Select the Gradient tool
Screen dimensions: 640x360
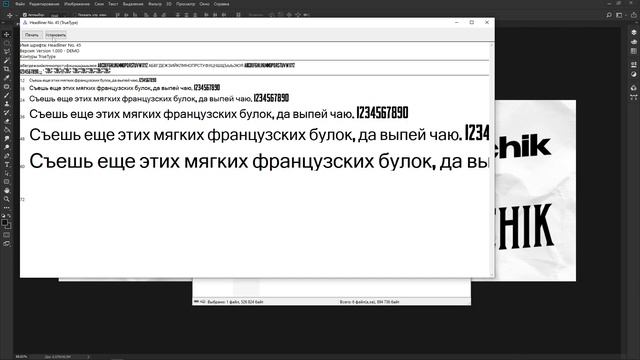(7, 130)
